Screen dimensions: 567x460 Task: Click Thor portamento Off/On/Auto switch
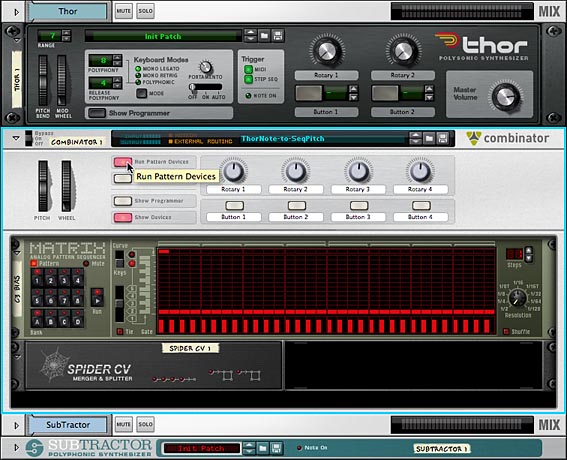tap(205, 87)
